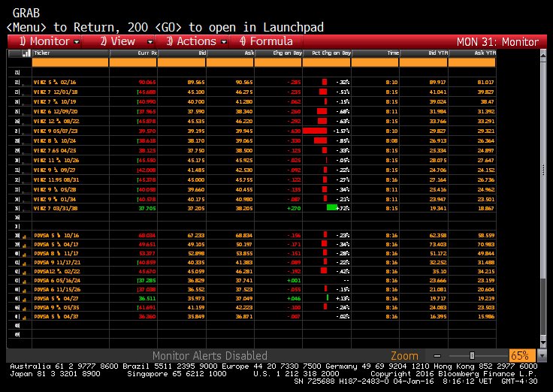The image size is (553, 392).
Task: Click the chart icon on PDVSA 05/35 row
Action: point(25,308)
